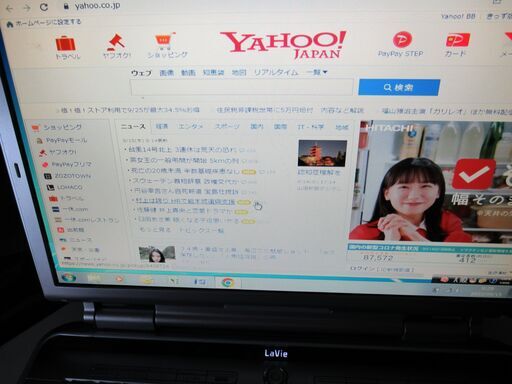Screen dimensions: 512x384
Task: Open the HITACHI advertisement banner
Action: point(430,181)
